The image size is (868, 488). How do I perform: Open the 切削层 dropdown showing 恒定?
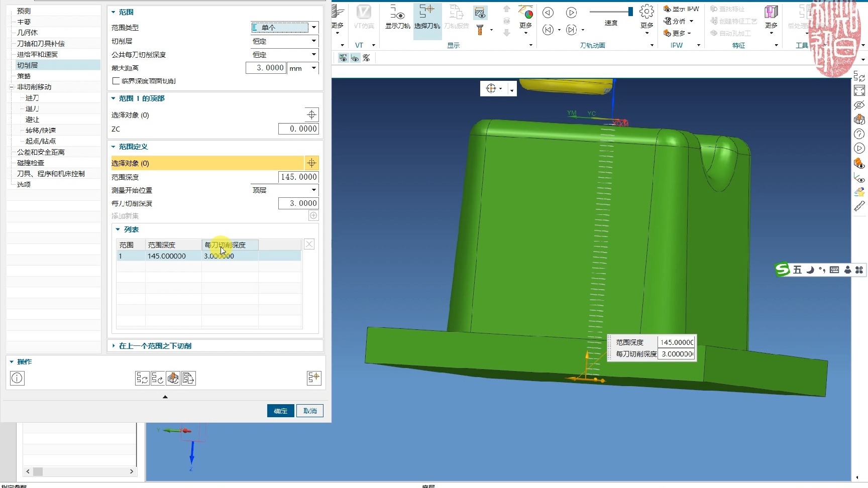pos(284,41)
